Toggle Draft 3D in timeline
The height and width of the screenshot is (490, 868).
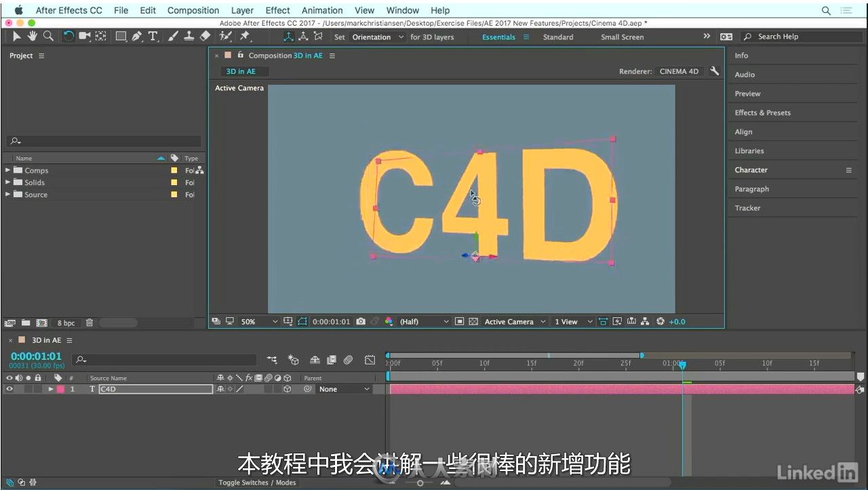294,359
